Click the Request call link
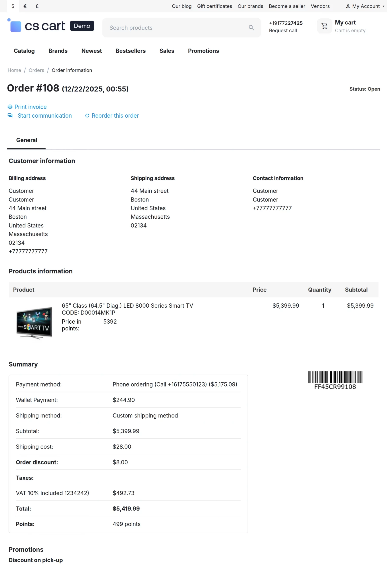Screen dimensions: 392x567 (283, 31)
